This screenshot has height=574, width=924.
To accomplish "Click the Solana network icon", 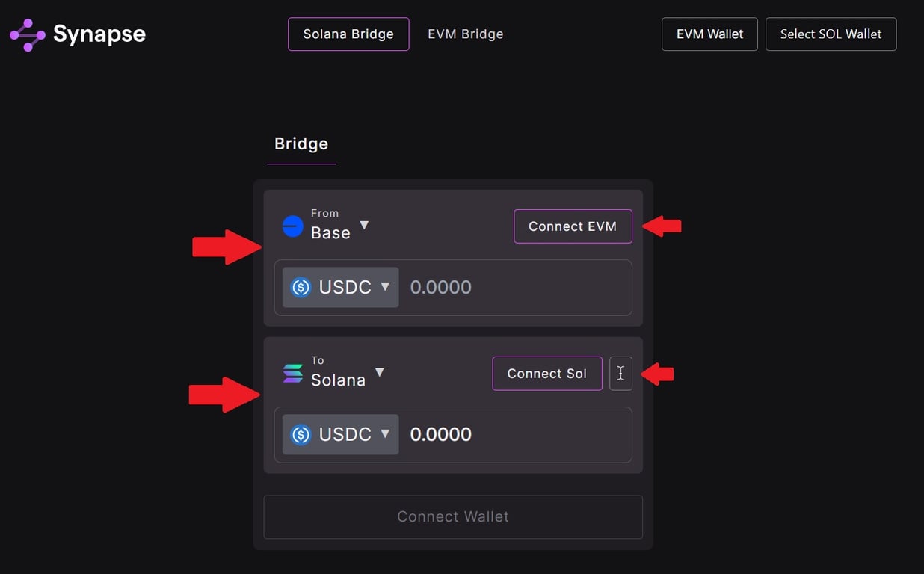I will point(293,373).
